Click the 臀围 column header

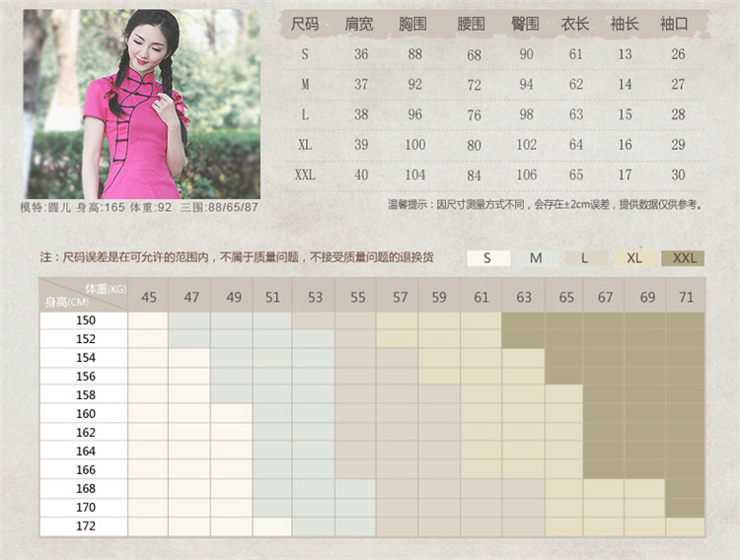click(526, 24)
